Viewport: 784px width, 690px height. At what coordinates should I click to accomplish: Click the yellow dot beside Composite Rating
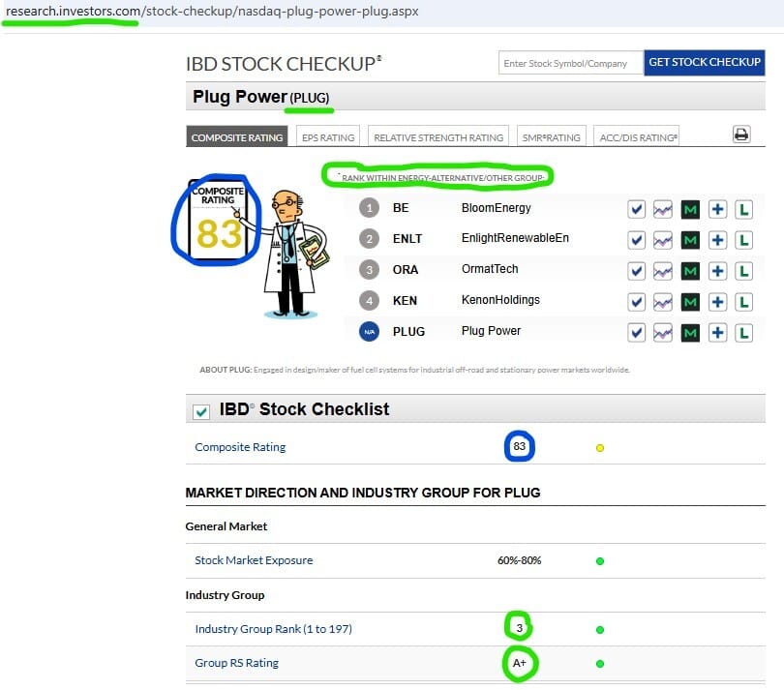point(600,448)
